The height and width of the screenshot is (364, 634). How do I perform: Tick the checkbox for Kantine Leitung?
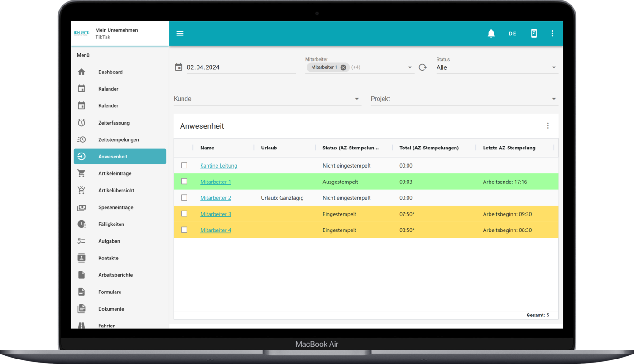pyautogui.click(x=184, y=165)
